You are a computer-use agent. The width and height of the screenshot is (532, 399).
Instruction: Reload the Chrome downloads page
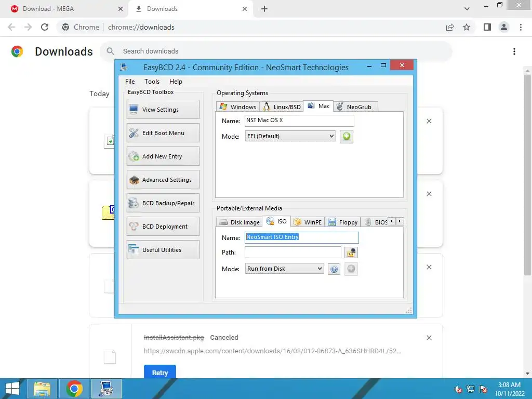(45, 27)
